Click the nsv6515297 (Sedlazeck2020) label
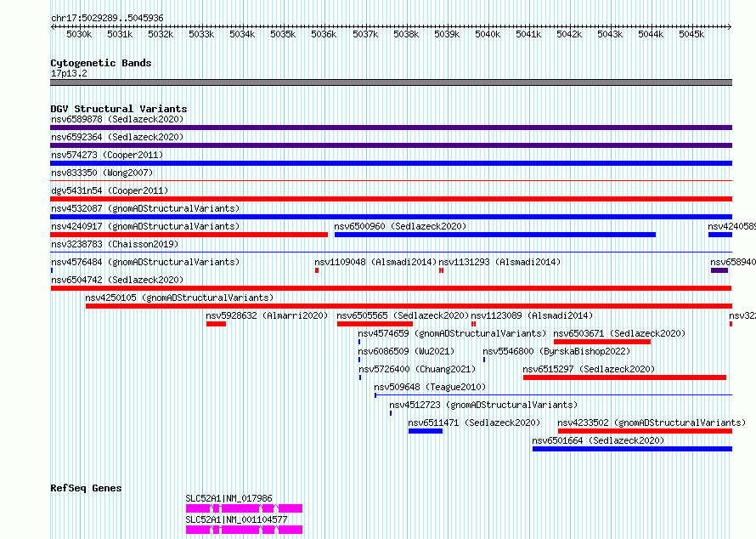This screenshot has height=539, width=756. tap(589, 369)
